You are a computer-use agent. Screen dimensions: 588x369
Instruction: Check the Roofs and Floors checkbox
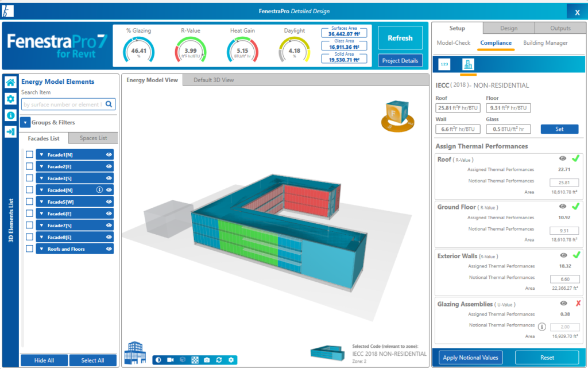click(30, 248)
